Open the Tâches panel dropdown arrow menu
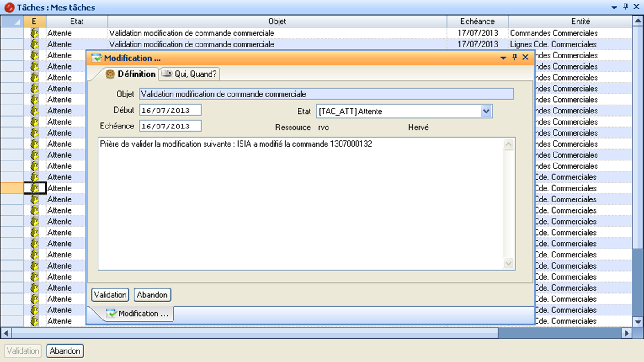 click(614, 7)
